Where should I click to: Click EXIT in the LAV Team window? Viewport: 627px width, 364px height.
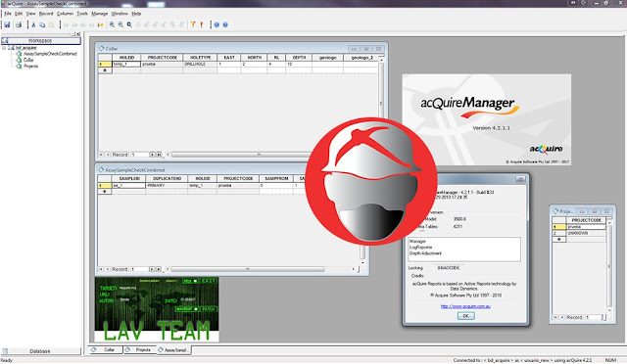[x=209, y=281]
